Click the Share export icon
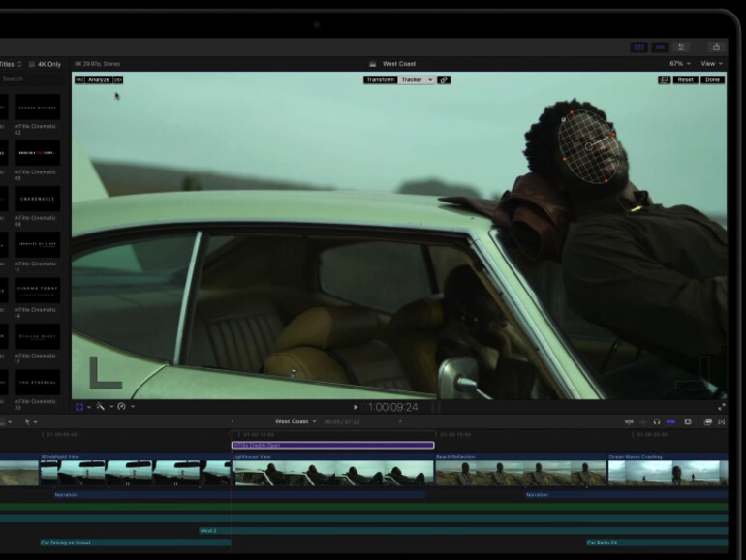 [x=716, y=47]
